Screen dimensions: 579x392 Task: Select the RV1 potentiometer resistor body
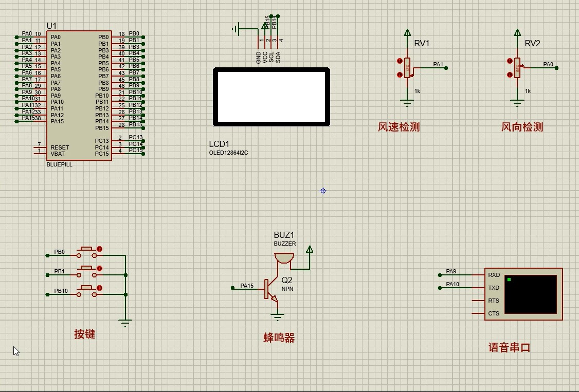point(407,68)
